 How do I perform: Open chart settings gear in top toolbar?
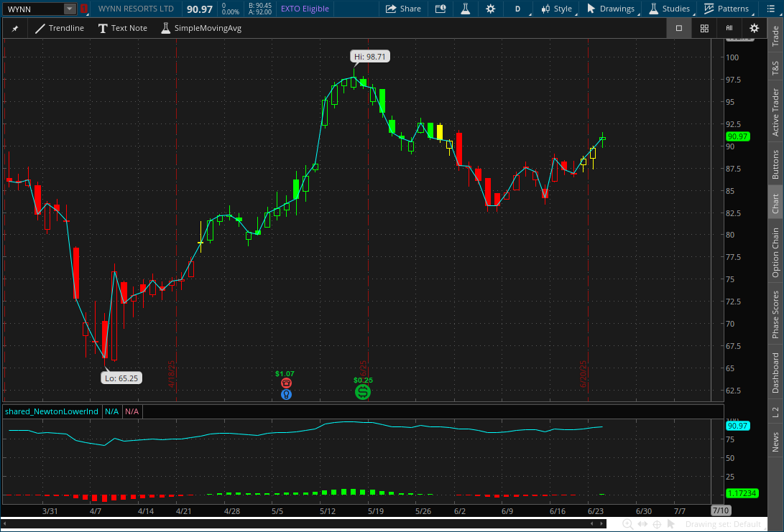point(491,9)
